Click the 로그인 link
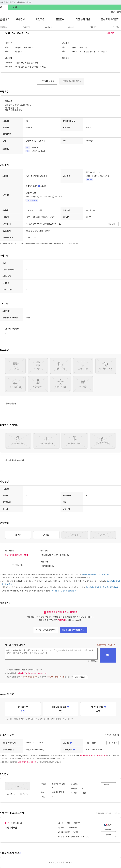Viewport: 121px width, 868px height. pyautogui.click(x=113, y=12)
